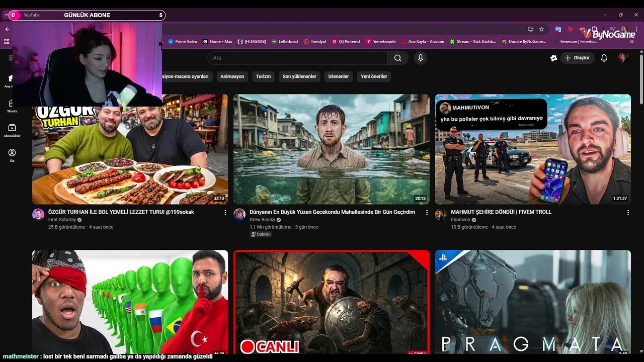The height and width of the screenshot is (362, 644).
Task: Open the Siz page in the sidebar
Action: 12,155
